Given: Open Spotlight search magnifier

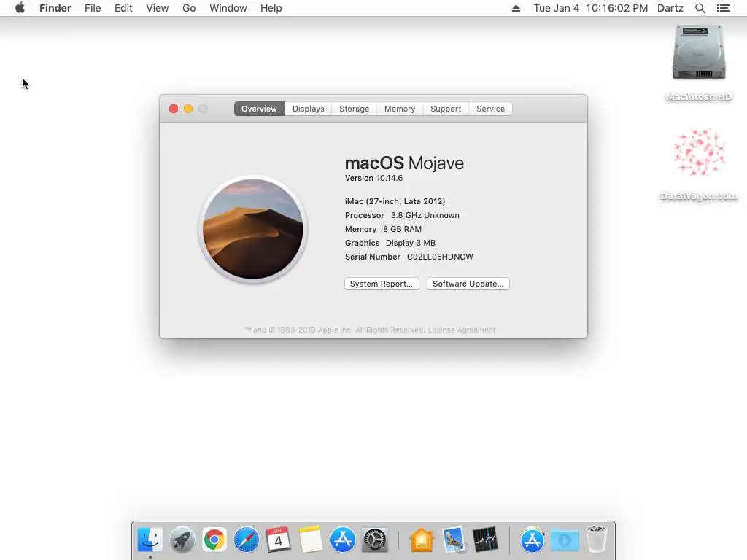Looking at the screenshot, I should [700, 8].
